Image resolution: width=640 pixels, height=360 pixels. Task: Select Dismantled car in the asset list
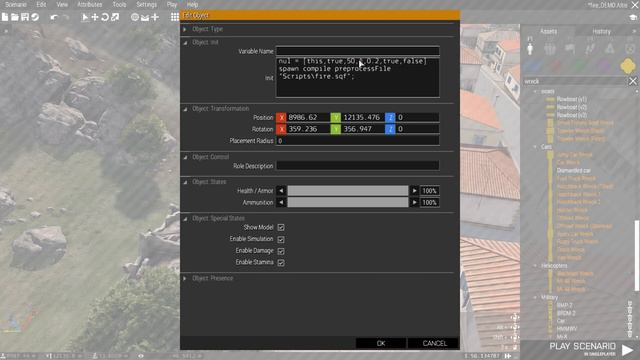pos(573,171)
